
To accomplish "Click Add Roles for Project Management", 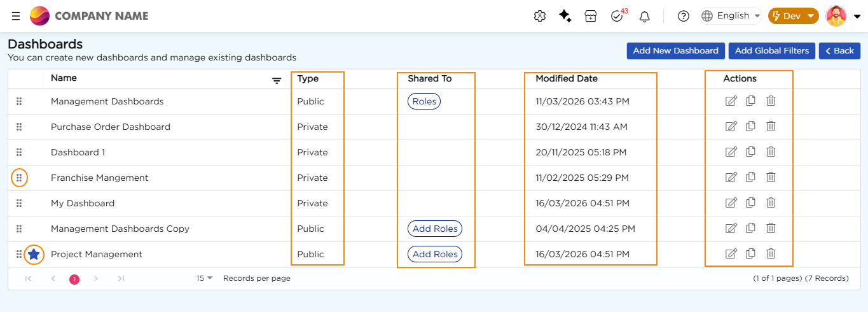I will pyautogui.click(x=435, y=254).
